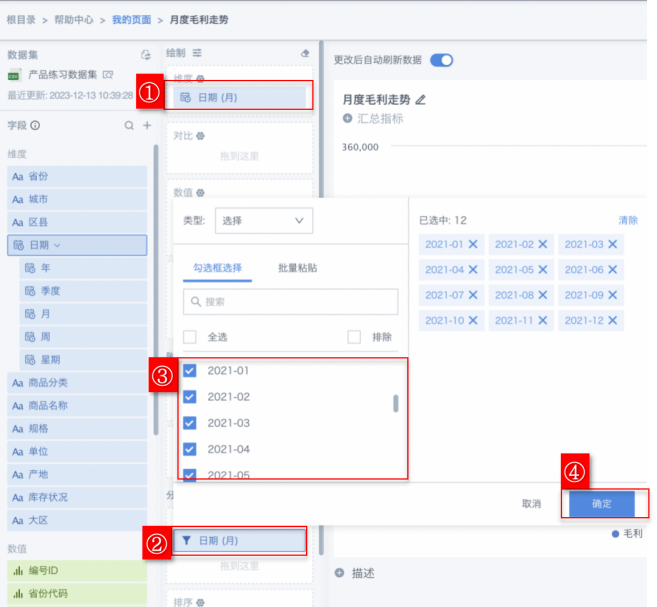Click the 搜索 input box in filter dialog

[290, 302]
